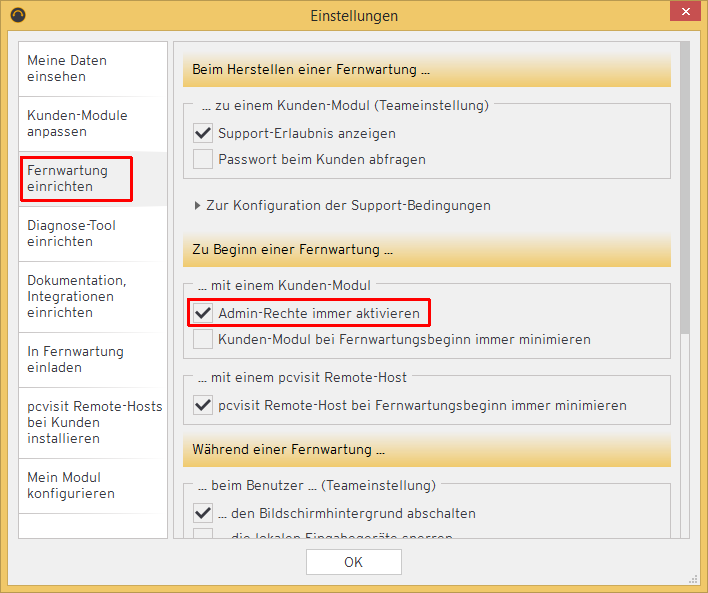
Task: Click the vertical scrollbar in settings panel
Action: coord(684,190)
